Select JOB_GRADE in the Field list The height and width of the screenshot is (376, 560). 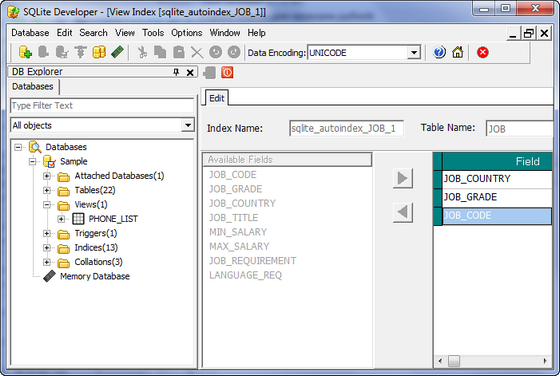click(x=497, y=197)
